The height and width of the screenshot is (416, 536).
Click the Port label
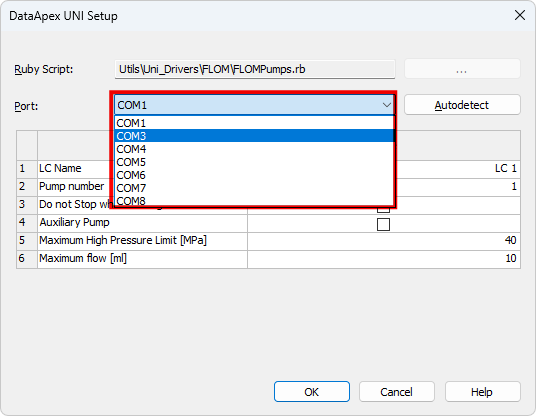(26, 106)
